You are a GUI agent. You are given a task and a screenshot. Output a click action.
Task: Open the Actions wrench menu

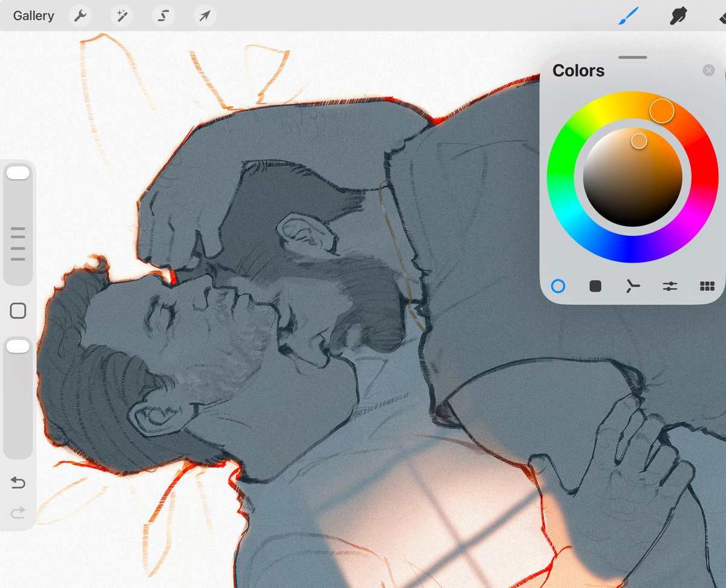[80, 16]
